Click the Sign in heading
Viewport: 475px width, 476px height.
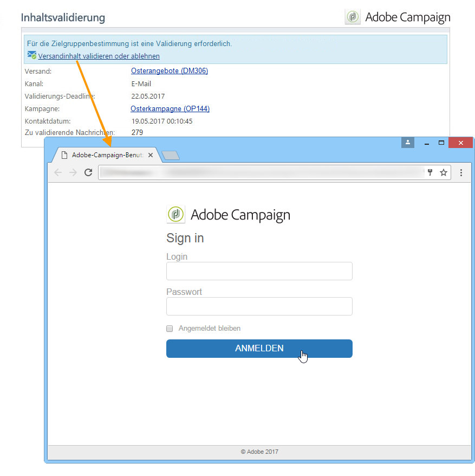point(185,238)
